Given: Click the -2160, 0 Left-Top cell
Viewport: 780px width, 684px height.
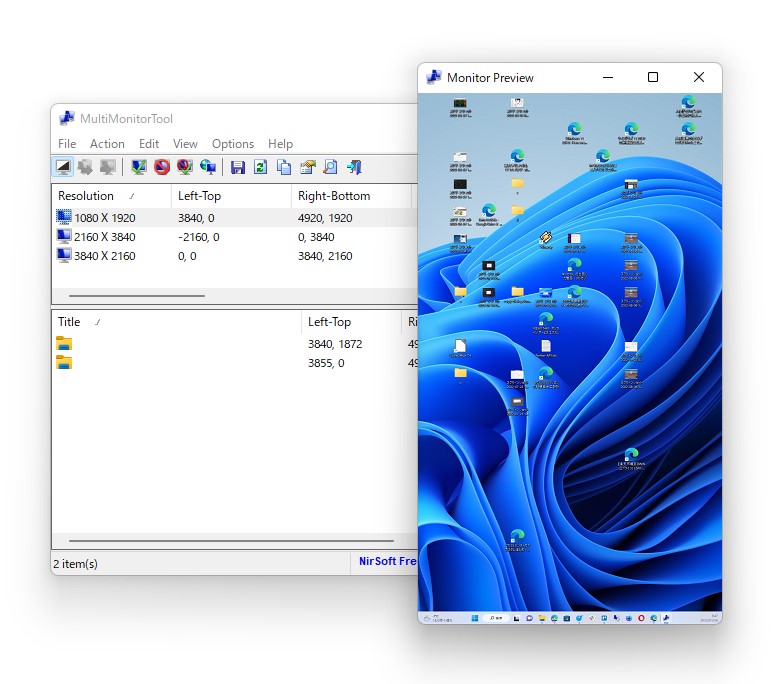Looking at the screenshot, I should (x=198, y=237).
